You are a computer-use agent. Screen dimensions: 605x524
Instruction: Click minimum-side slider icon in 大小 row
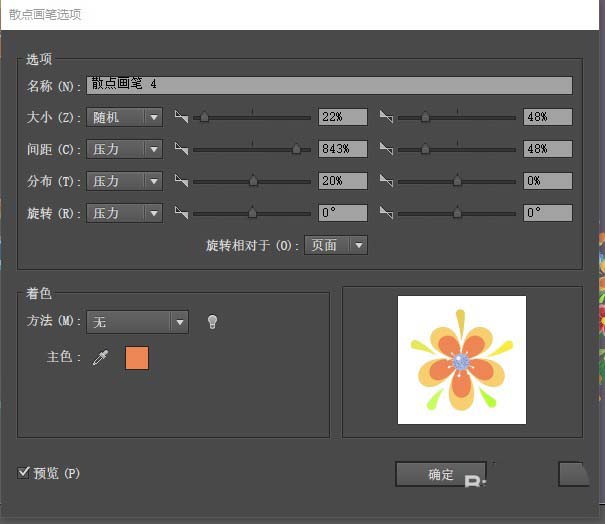pyautogui.click(x=181, y=117)
